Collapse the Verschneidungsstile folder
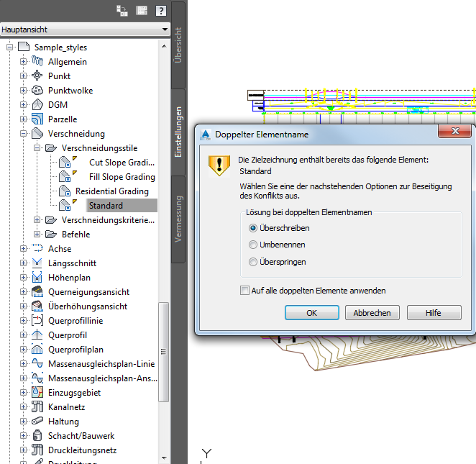Viewport: 476px width, 464px height. (x=37, y=148)
